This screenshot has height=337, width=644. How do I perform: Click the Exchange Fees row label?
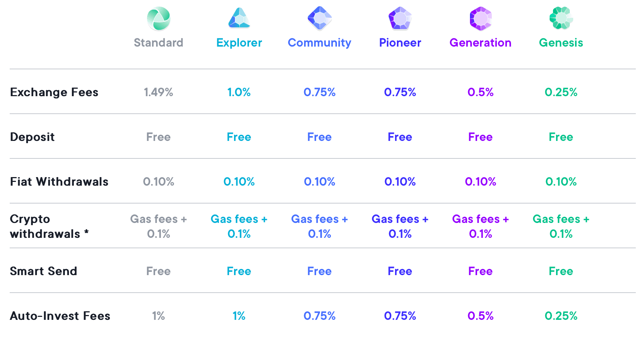tap(54, 92)
